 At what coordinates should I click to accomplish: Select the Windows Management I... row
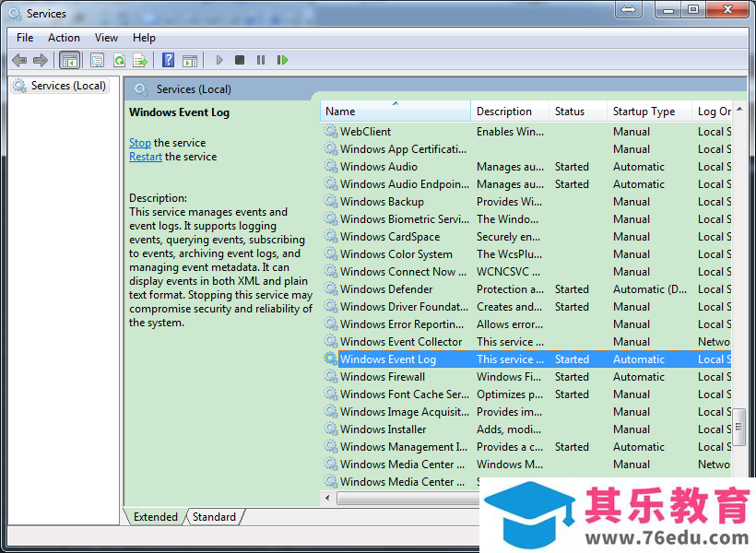tap(527, 446)
